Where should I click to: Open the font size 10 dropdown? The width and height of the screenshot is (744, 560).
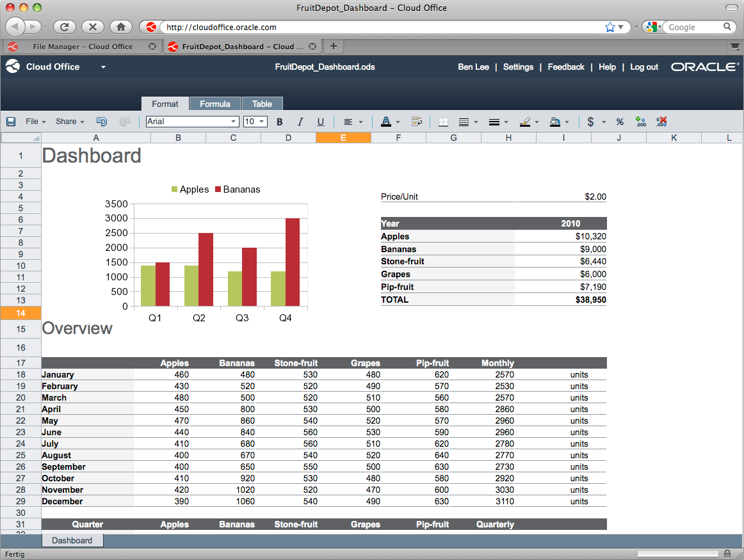pos(262,122)
